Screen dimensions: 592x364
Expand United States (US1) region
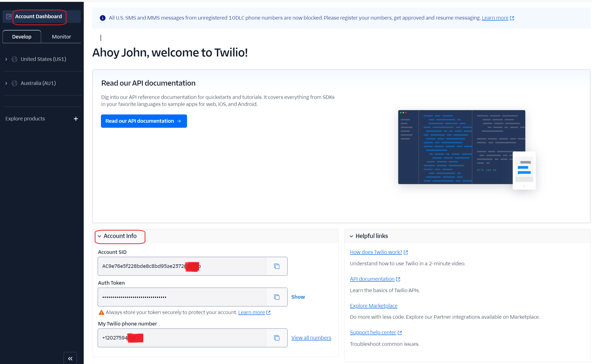[6, 59]
